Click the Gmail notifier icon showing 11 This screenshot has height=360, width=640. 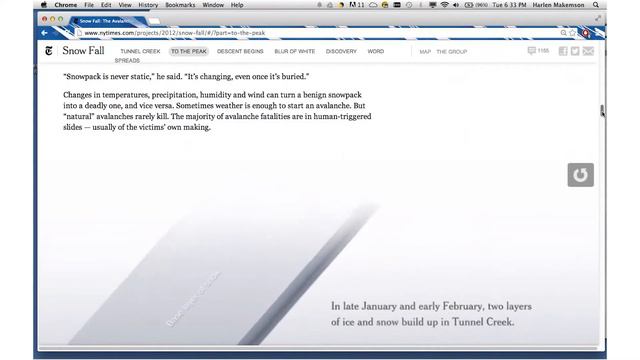[357, 5]
